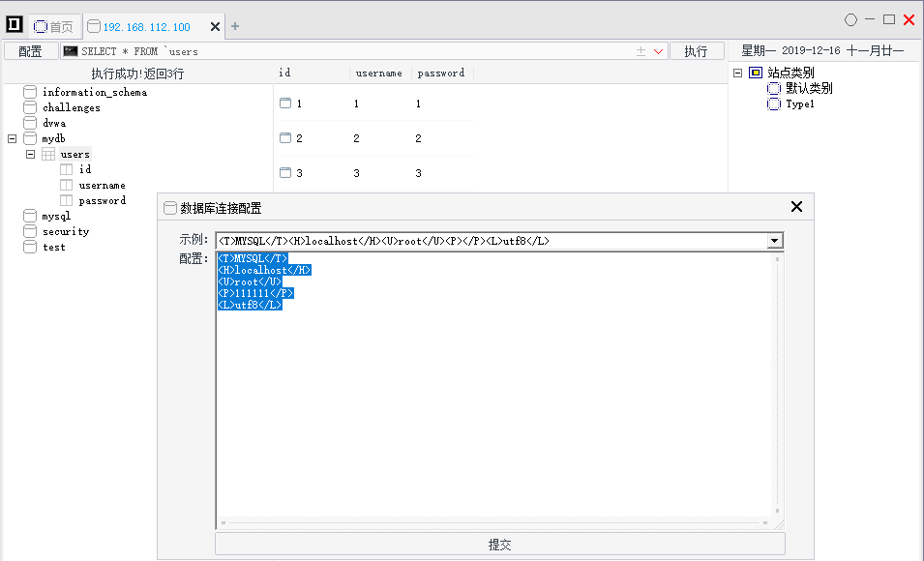Click the id column header

coord(284,73)
